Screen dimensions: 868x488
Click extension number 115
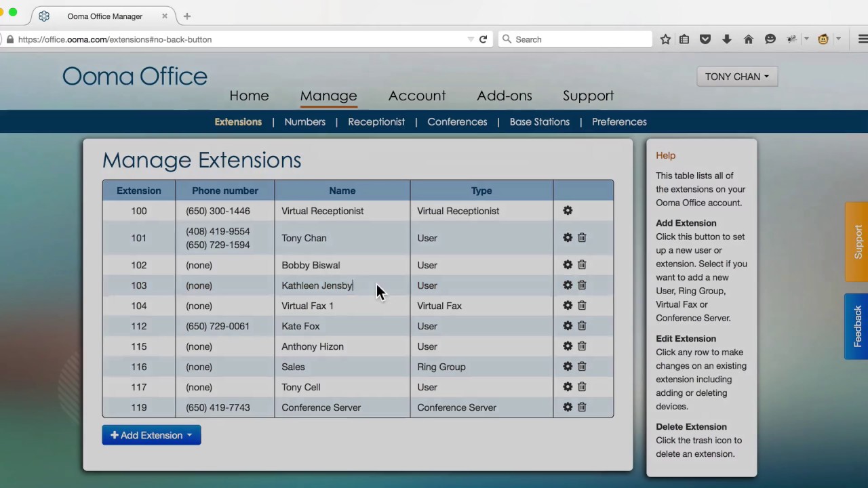[139, 346]
